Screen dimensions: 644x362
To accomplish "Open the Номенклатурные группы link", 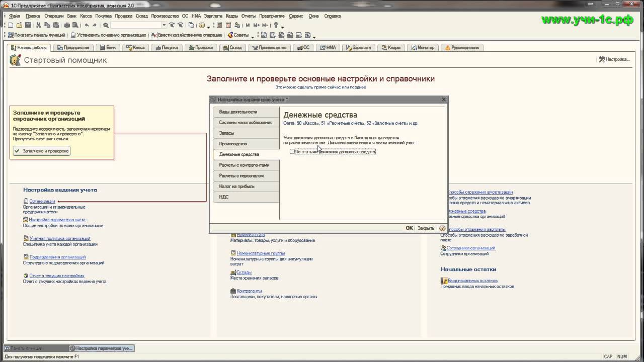I will (261, 253).
